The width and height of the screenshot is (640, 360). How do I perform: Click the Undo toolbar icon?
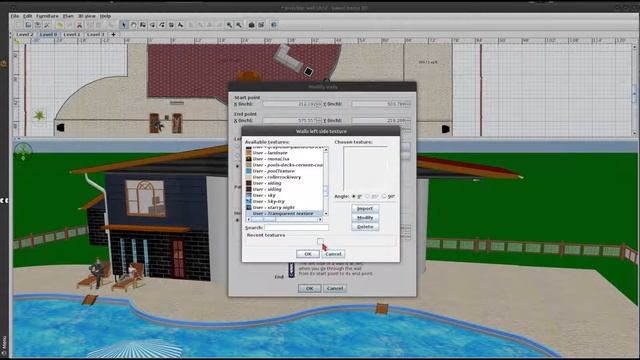tap(60, 25)
